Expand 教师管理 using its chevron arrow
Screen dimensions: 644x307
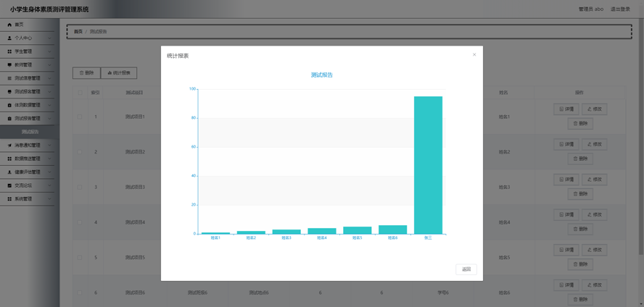click(x=50, y=64)
